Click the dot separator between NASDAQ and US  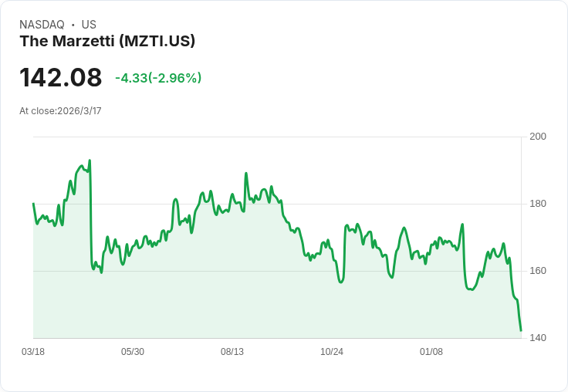click(73, 25)
